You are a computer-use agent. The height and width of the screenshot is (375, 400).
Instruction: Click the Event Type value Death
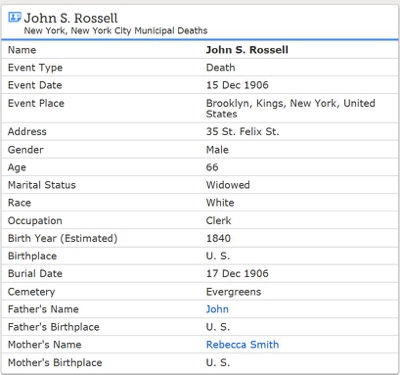220,67
